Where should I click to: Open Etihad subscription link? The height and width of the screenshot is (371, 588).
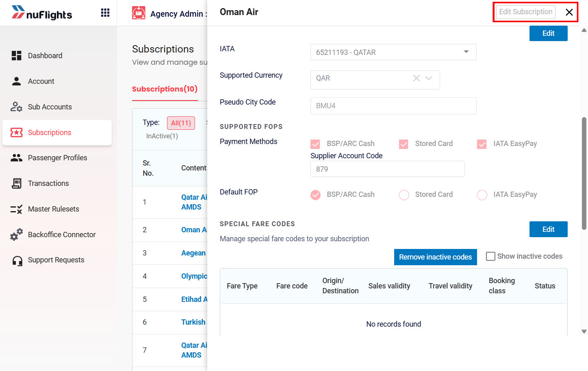(x=194, y=299)
